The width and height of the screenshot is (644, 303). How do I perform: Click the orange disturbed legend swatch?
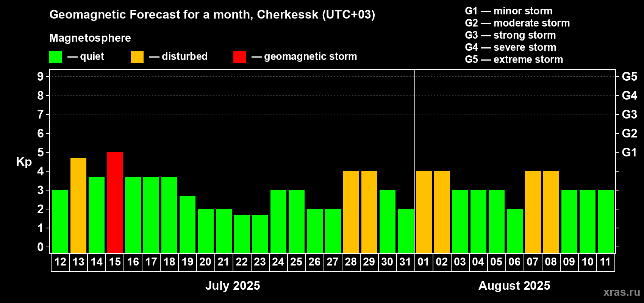click(137, 57)
